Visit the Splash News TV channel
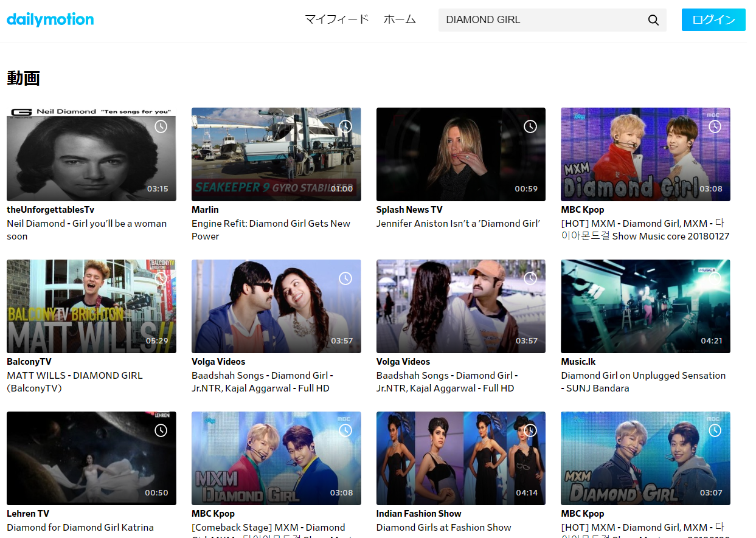Screen dimensions: 756x538 coord(409,210)
